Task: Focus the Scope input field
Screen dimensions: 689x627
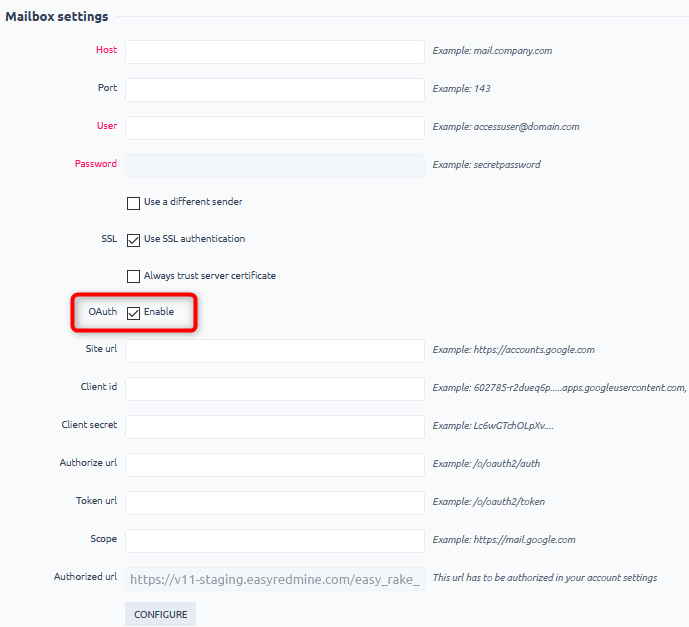Action: tap(275, 541)
